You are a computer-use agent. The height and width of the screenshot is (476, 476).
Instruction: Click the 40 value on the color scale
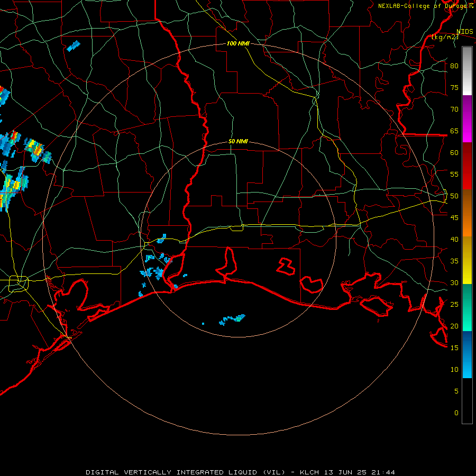click(454, 239)
